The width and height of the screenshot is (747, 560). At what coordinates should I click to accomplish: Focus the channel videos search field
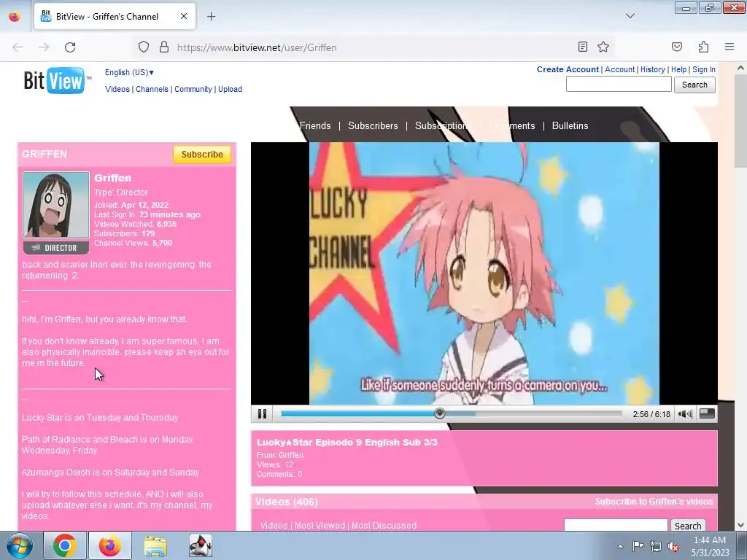point(616,525)
